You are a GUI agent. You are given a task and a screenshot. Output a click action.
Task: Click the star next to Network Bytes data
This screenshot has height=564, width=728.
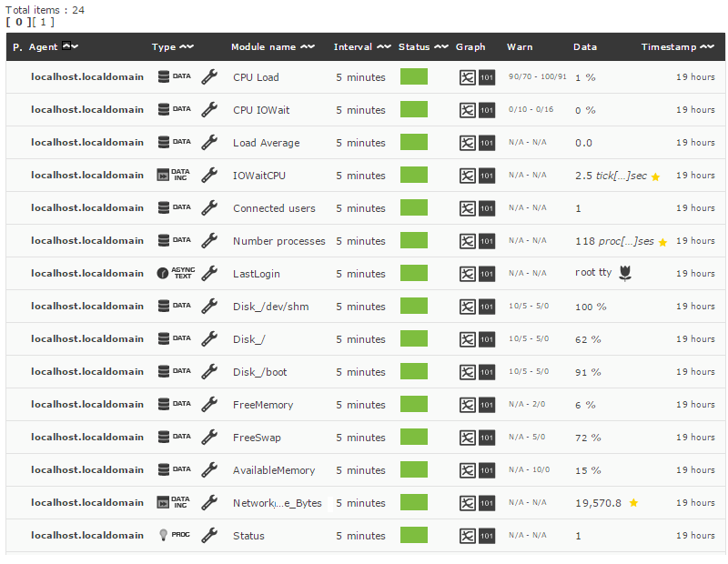633,503
